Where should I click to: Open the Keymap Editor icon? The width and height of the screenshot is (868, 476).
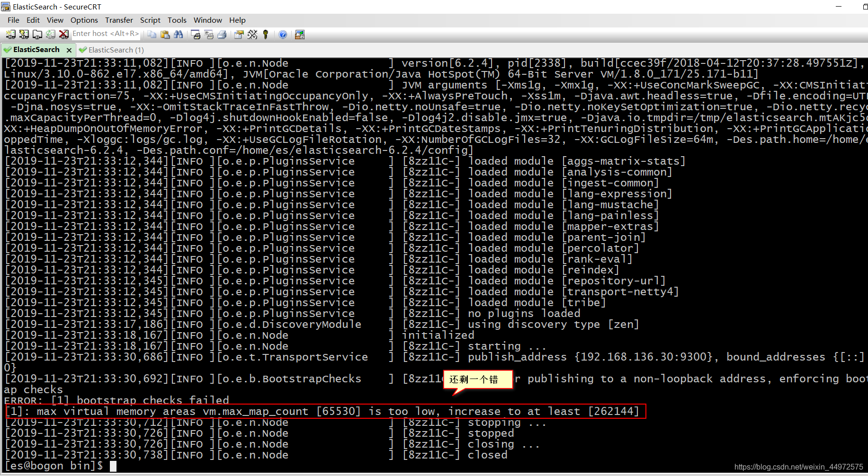(252, 35)
